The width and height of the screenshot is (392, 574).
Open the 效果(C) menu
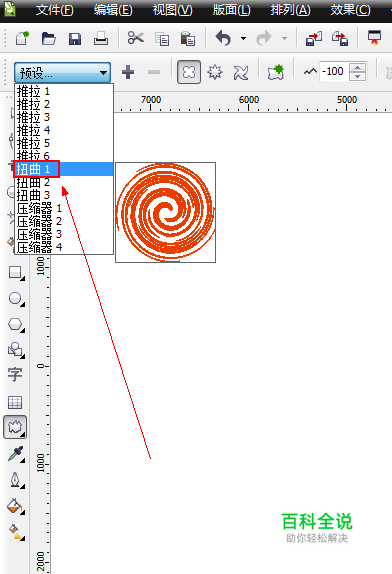[x=350, y=10]
